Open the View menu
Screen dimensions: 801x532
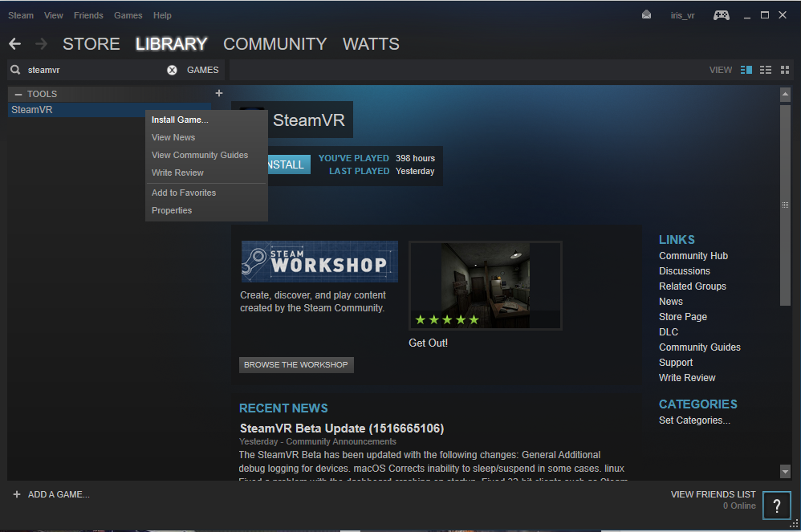click(x=54, y=15)
